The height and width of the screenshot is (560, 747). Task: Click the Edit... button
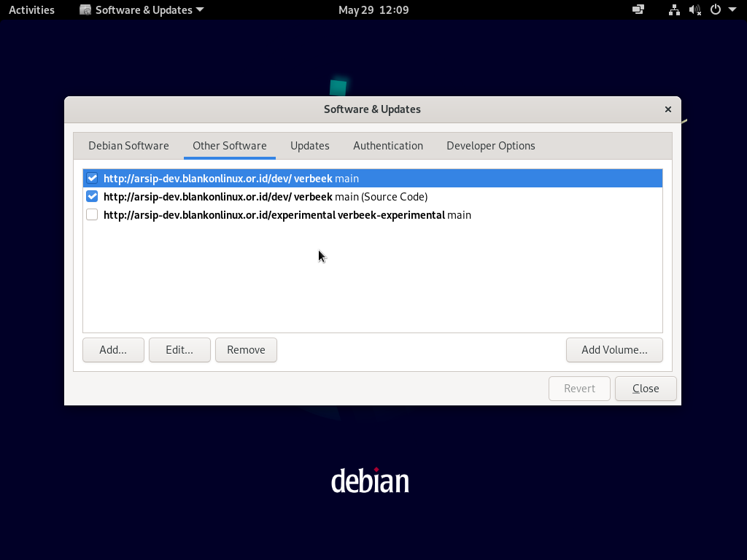pyautogui.click(x=179, y=350)
